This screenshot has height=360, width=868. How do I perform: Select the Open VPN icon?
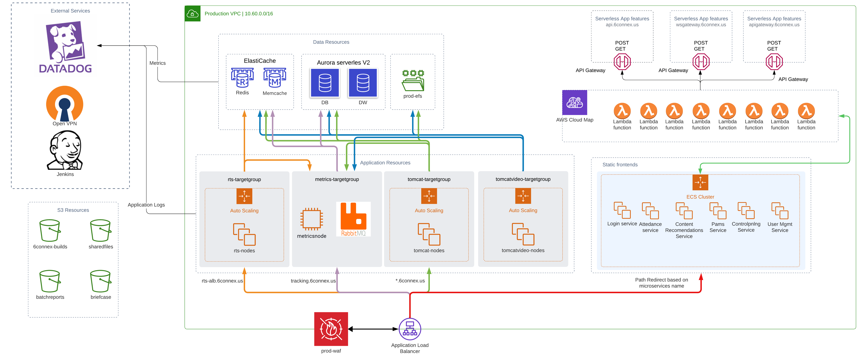(65, 103)
